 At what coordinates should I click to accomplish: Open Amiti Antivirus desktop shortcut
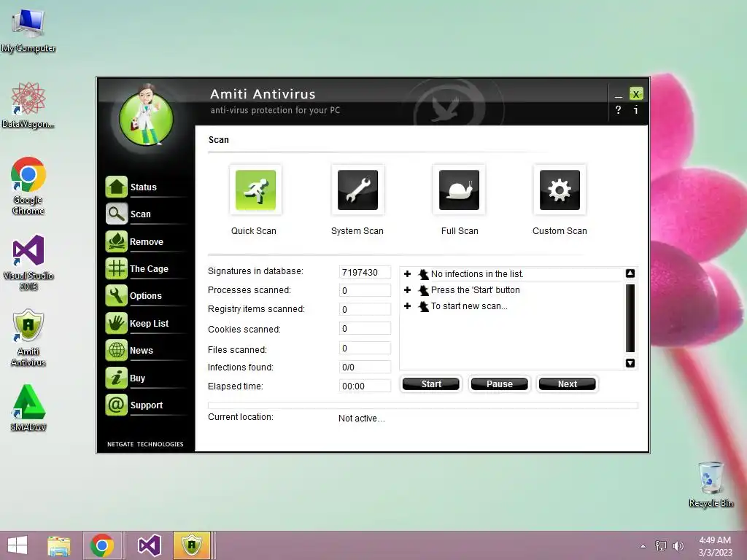coord(28,338)
